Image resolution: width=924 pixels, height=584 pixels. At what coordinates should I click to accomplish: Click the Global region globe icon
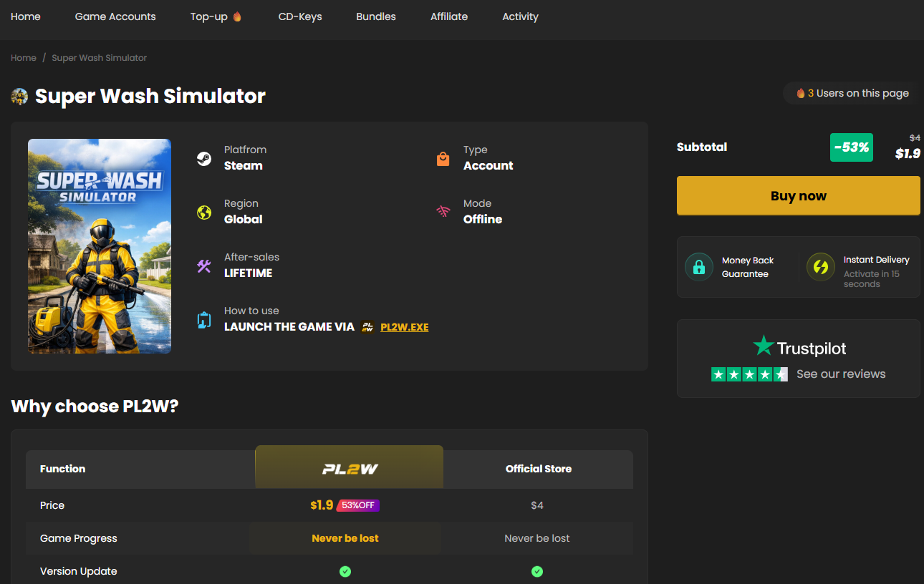pyautogui.click(x=204, y=213)
